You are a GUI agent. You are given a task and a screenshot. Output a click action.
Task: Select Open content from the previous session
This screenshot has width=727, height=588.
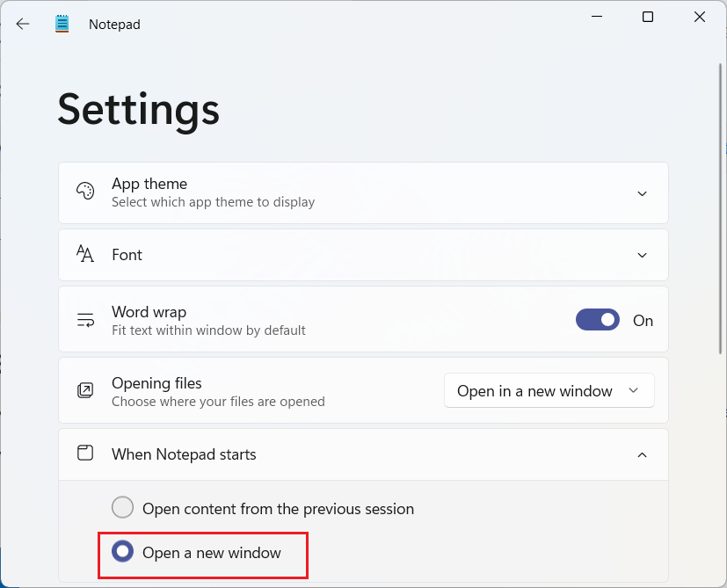[x=123, y=507]
